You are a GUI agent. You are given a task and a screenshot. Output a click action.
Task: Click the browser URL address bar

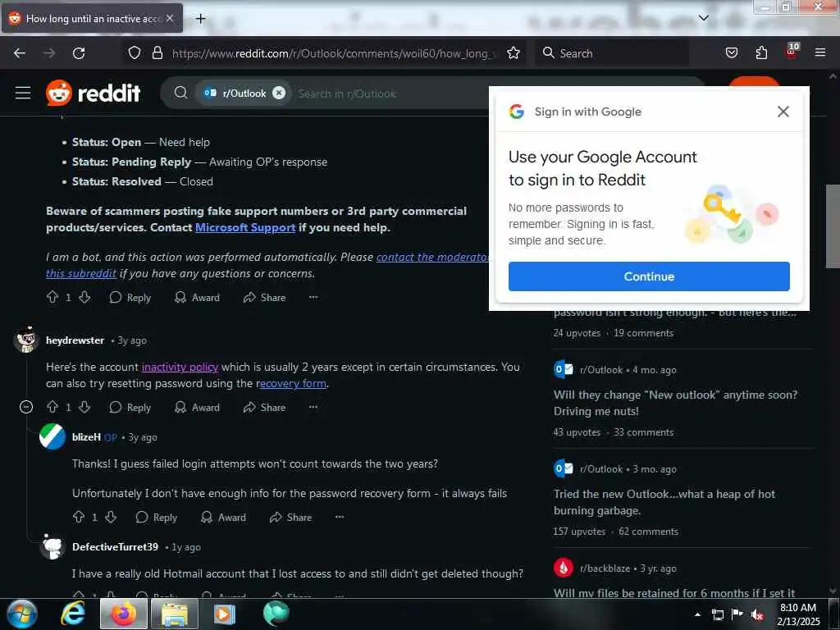coord(335,53)
